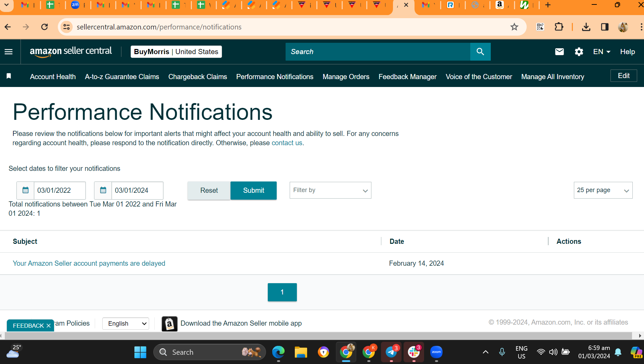Open the English language selector in the footer
This screenshot has height=364, width=644.
tap(126, 324)
